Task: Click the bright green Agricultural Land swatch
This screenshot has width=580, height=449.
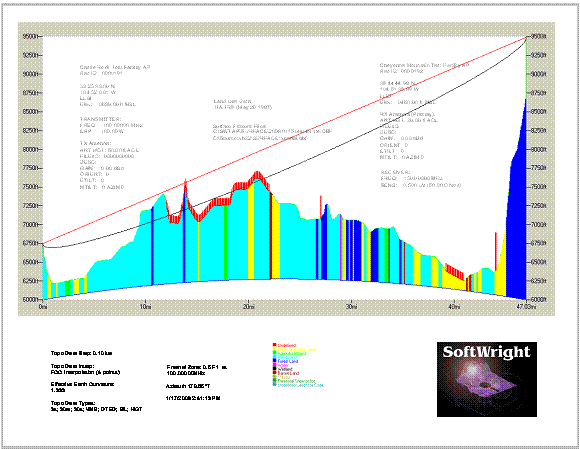Action: (x=274, y=352)
